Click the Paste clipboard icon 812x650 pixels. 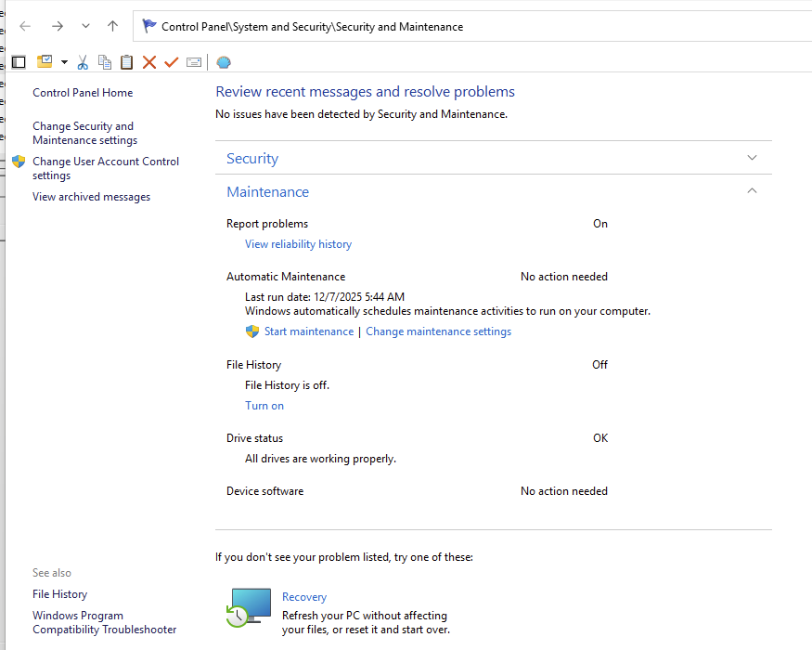pos(126,62)
